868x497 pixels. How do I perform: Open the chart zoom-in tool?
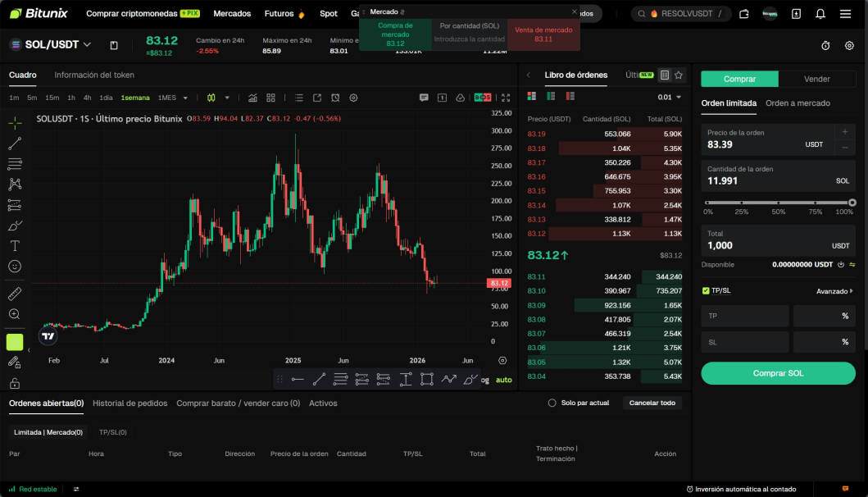click(15, 314)
